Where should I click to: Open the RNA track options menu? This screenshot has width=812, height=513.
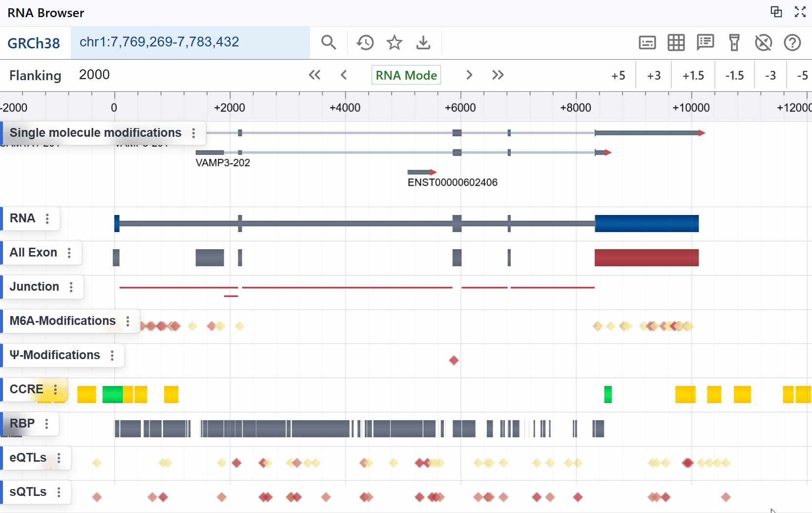(x=47, y=218)
